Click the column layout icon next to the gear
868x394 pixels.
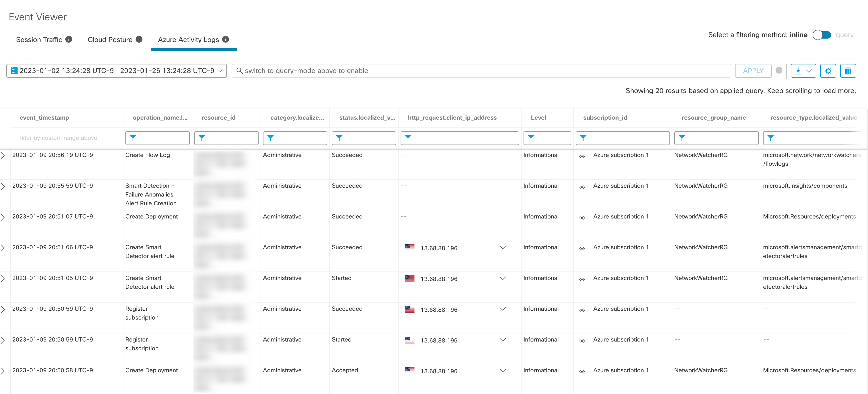point(848,71)
